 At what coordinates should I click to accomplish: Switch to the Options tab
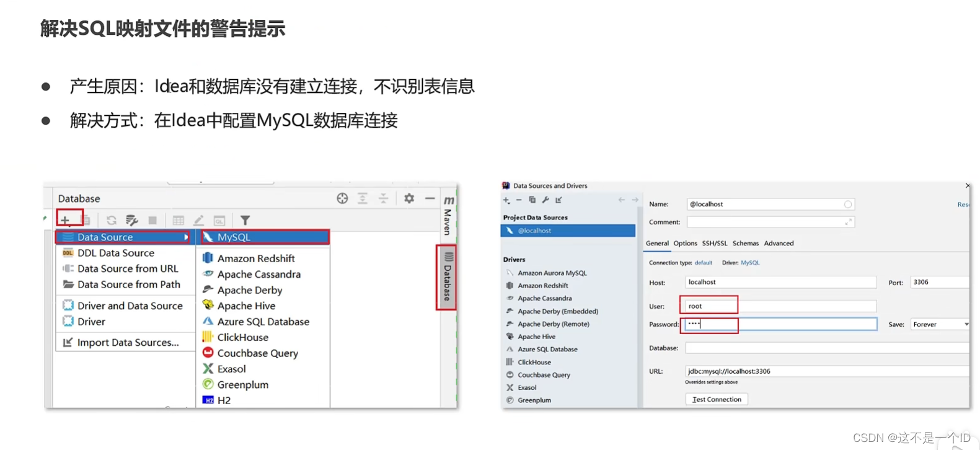click(x=685, y=244)
